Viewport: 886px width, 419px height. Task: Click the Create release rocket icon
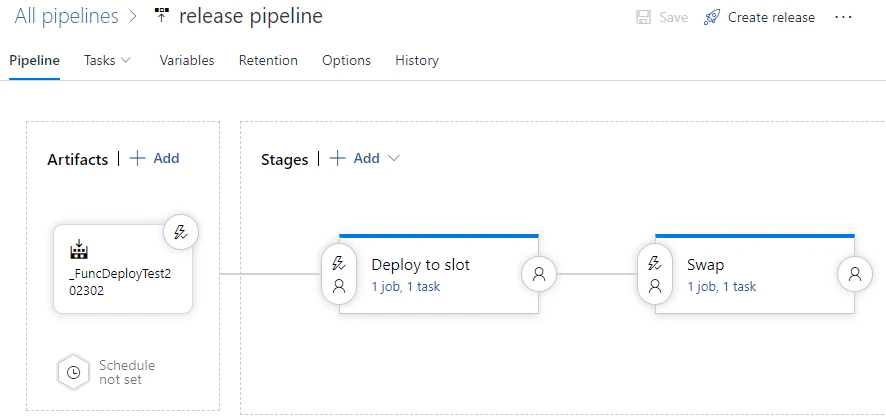coord(712,18)
